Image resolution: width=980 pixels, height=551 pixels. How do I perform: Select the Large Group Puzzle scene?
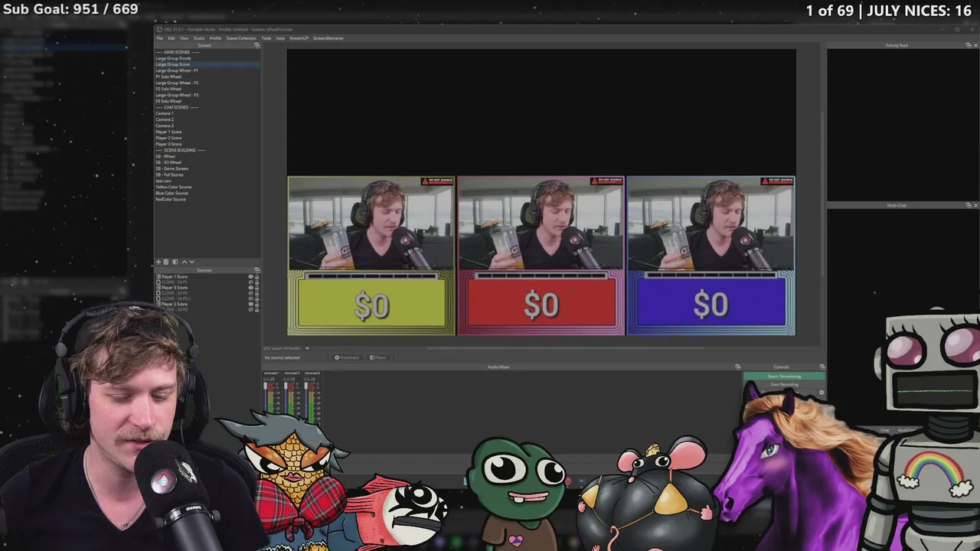(x=207, y=58)
